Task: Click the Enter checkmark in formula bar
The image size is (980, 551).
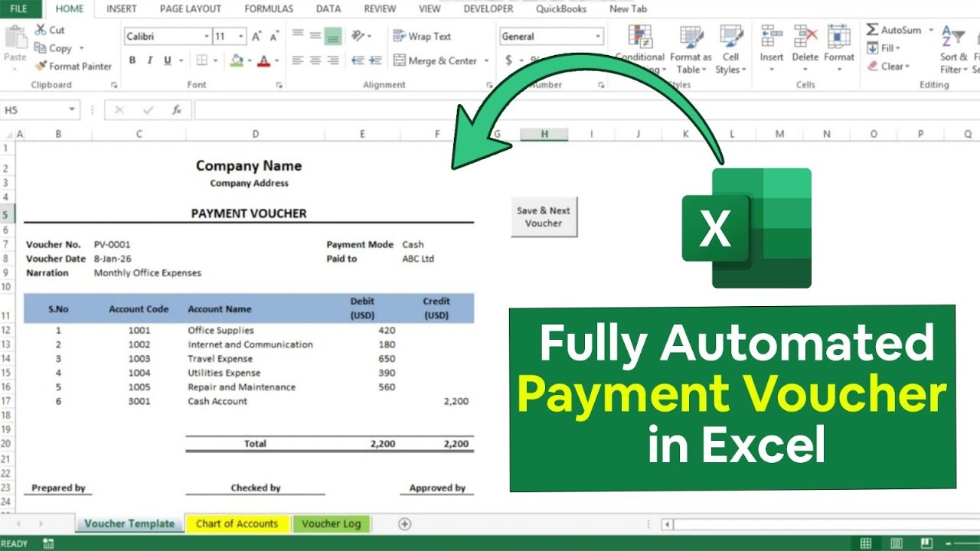Action: pyautogui.click(x=148, y=110)
